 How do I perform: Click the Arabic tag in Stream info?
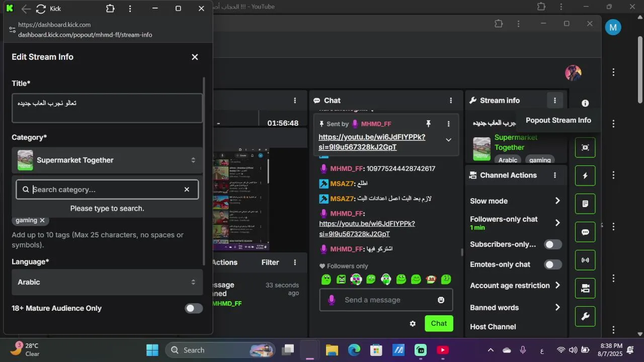pos(508,160)
